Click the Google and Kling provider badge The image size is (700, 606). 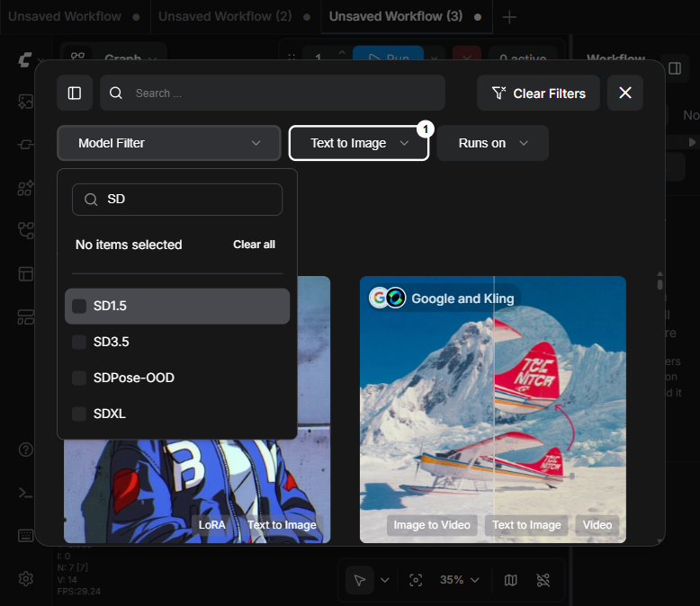tap(444, 299)
